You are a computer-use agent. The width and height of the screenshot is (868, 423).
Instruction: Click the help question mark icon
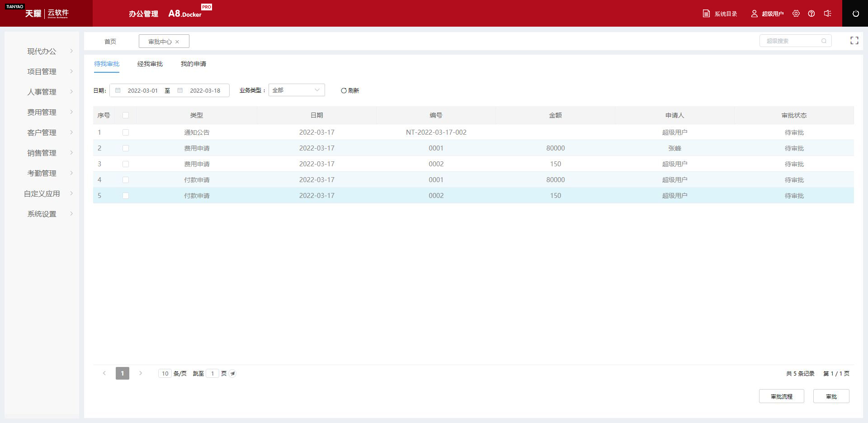pos(811,14)
